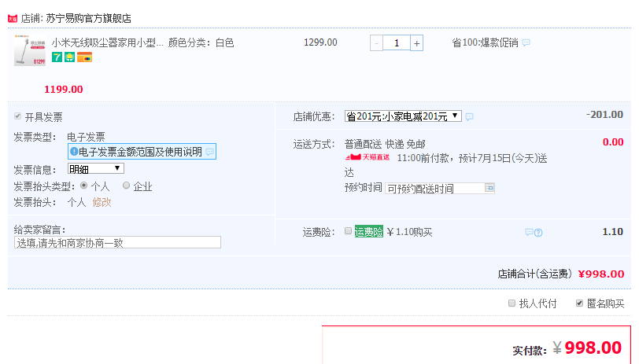Screen dimensions: 639x364
Task: Enable the 运费险 purchase checkbox
Action: click(348, 231)
